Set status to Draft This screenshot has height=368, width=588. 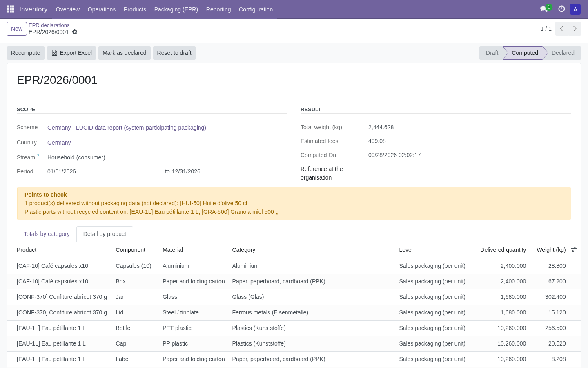pos(492,53)
